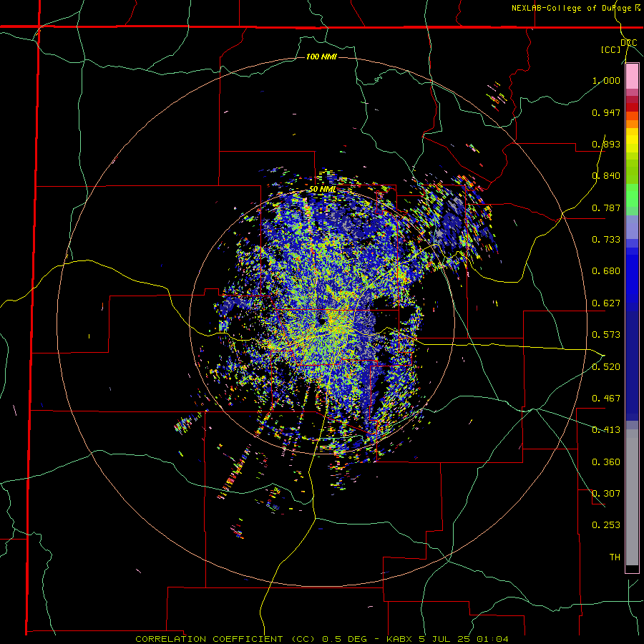This screenshot has height=644, width=644.
Task: Click the 100 NMI range ring label
Action: [321, 57]
